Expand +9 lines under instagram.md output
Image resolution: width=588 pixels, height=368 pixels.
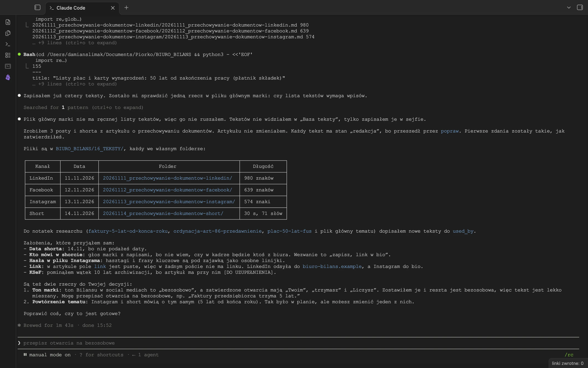click(x=75, y=43)
